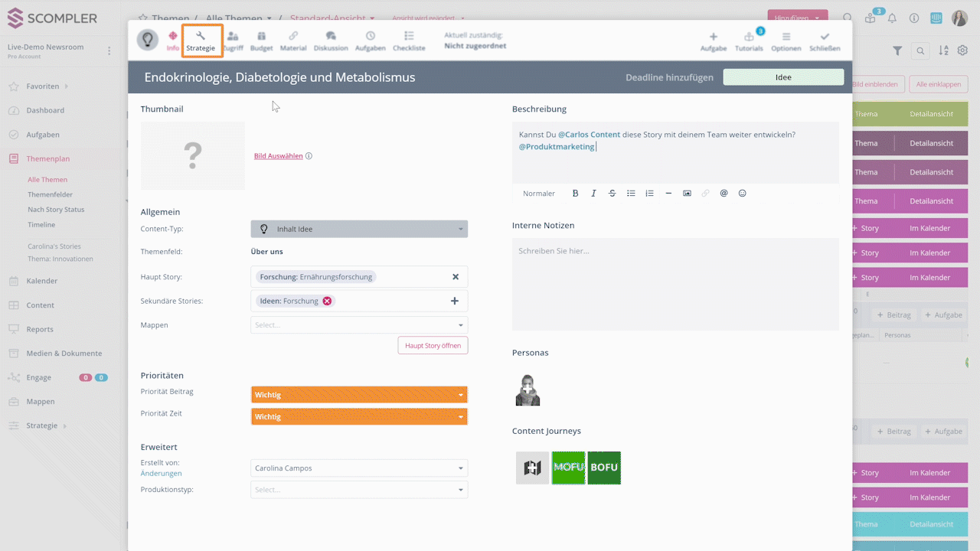Remove Ideen: Forschung secondary story tag
Screen dimensions: 980x551
pos(327,301)
